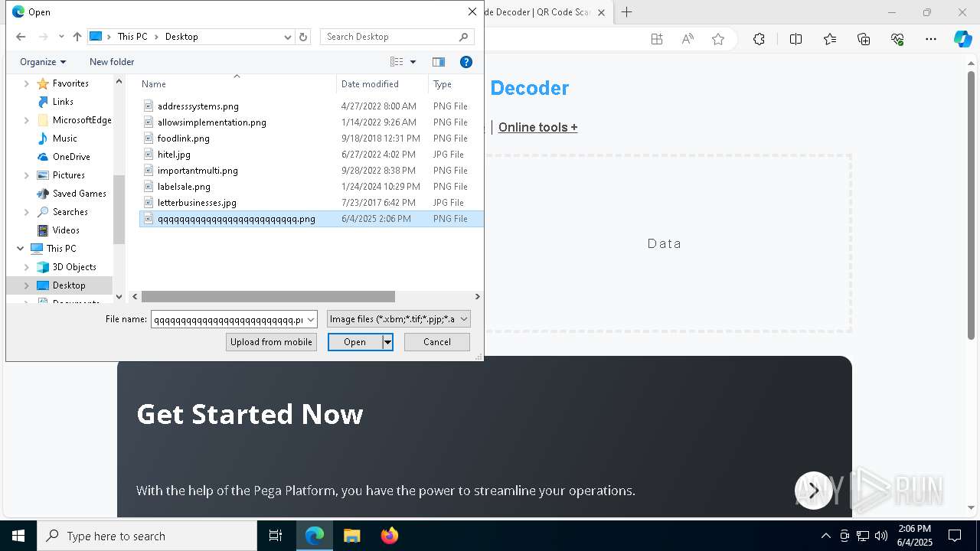Click the Search Desktop field
Screen dimensions: 980x551
click(390, 37)
